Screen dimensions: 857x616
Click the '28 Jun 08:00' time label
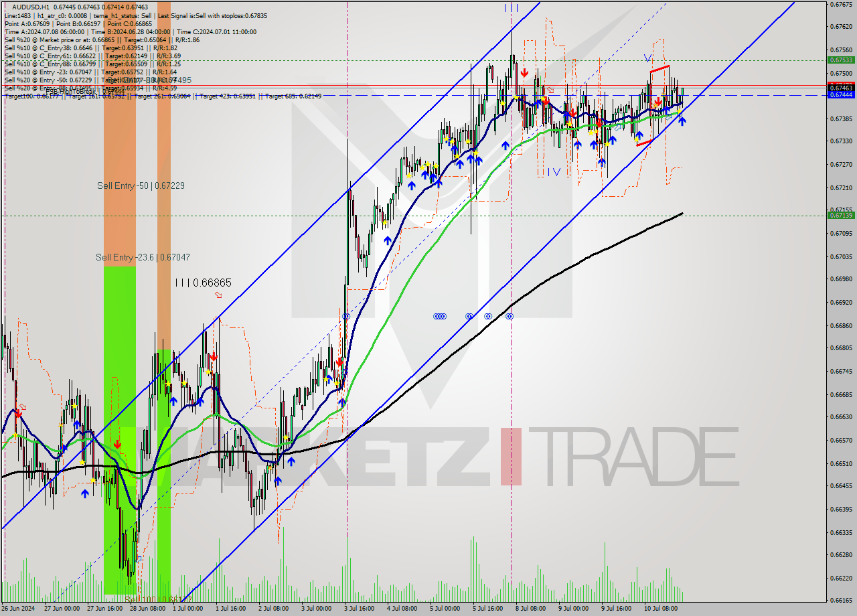[x=149, y=609]
